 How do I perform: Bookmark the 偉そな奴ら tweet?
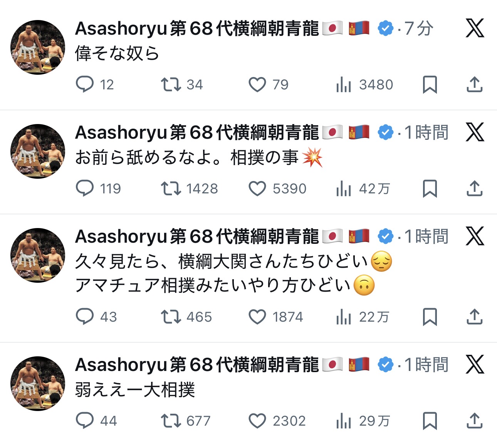coord(430,84)
